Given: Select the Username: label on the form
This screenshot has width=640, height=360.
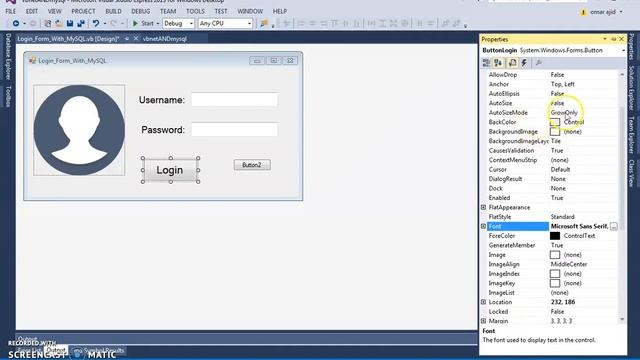Looking at the screenshot, I should pos(162,100).
